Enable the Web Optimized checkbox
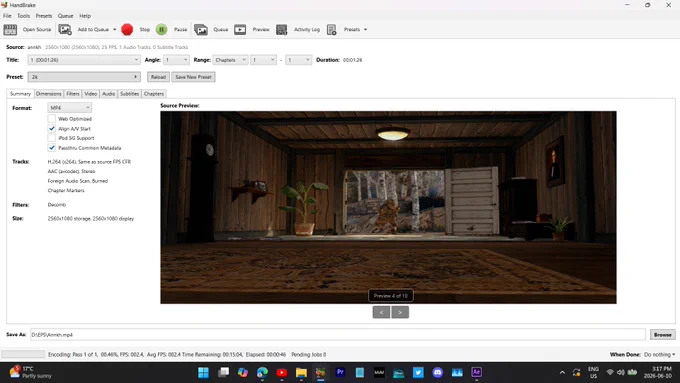 click(52, 118)
